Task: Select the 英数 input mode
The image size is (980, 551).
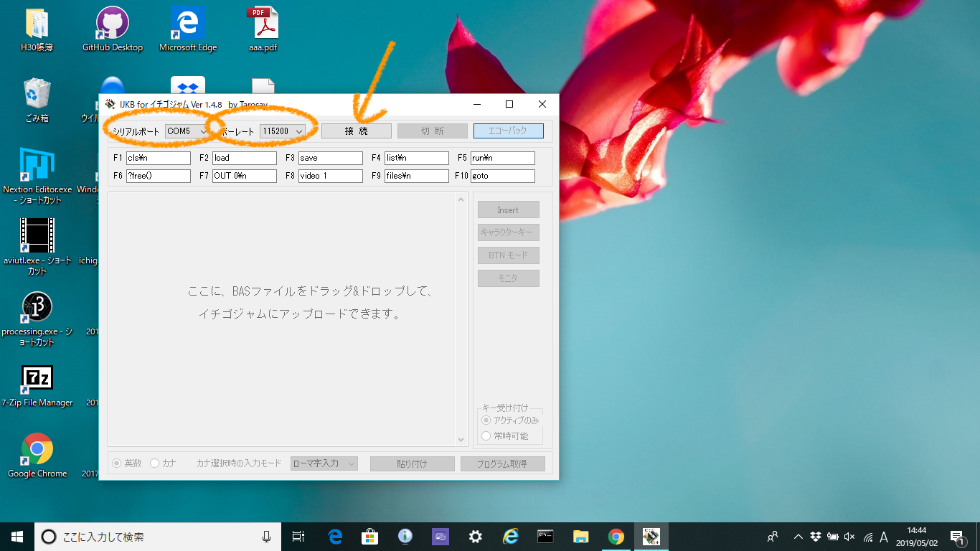Action: (117, 463)
